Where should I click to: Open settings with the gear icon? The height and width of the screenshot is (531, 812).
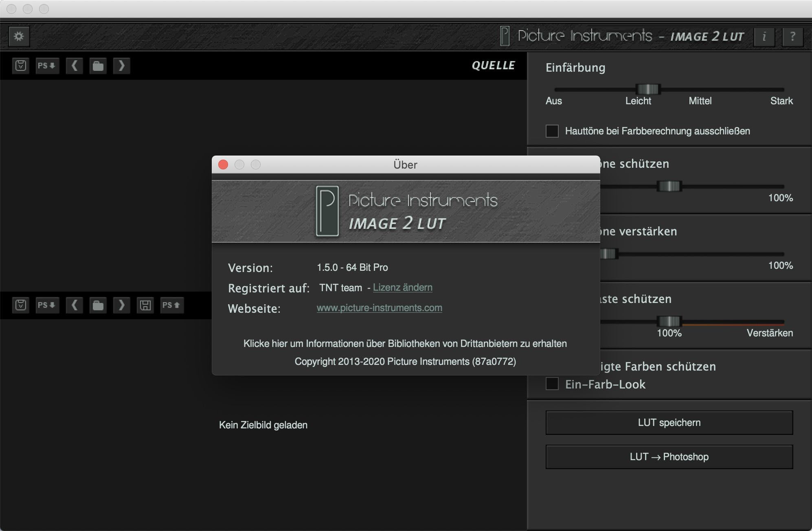(19, 36)
